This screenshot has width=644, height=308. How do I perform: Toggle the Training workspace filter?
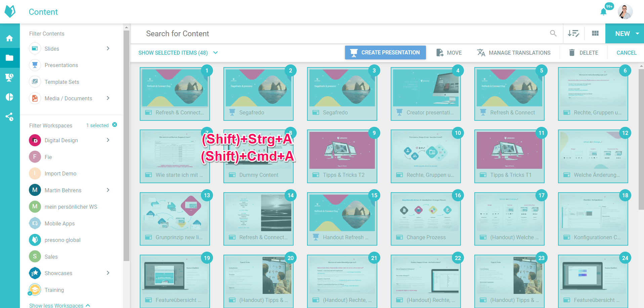(x=54, y=290)
